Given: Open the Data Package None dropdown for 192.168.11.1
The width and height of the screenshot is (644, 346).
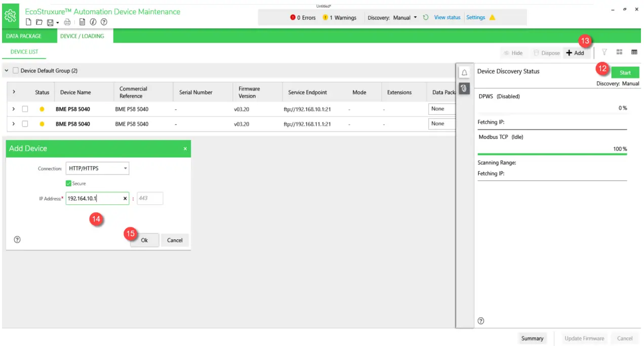Looking at the screenshot, I should 442,123.
